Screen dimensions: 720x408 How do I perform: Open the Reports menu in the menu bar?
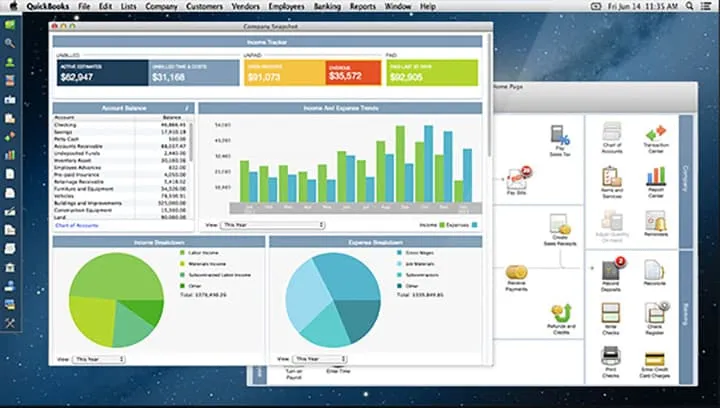[x=363, y=6]
